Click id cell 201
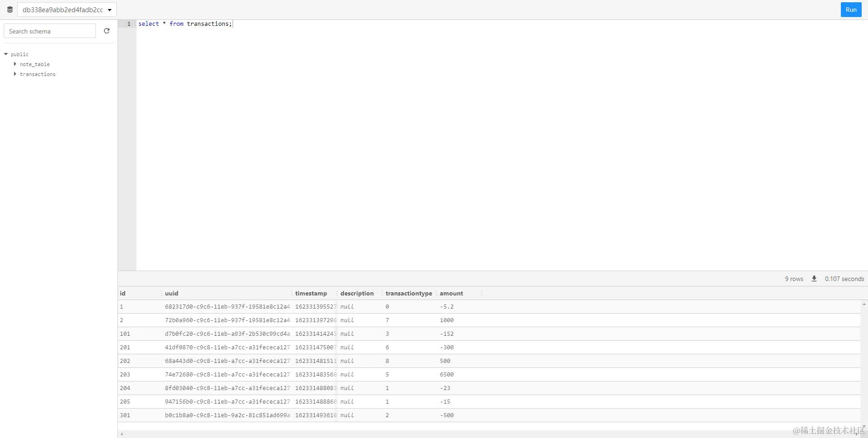 tap(125, 348)
